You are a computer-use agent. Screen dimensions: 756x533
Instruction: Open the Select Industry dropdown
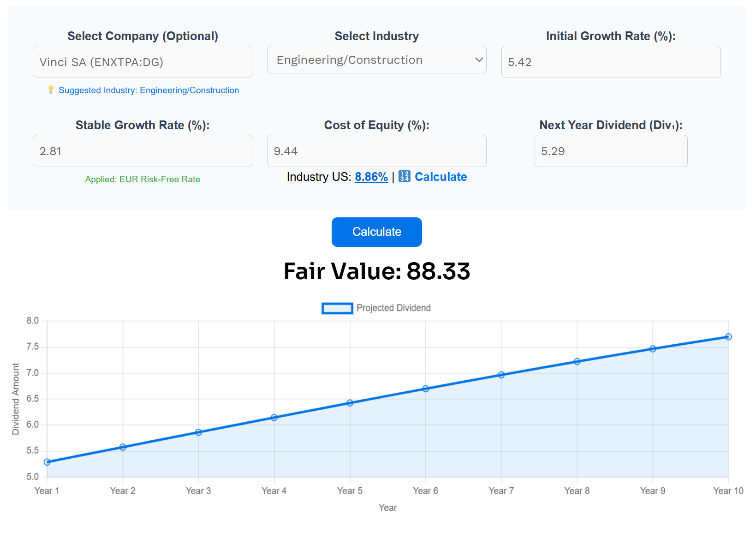pyautogui.click(x=377, y=60)
